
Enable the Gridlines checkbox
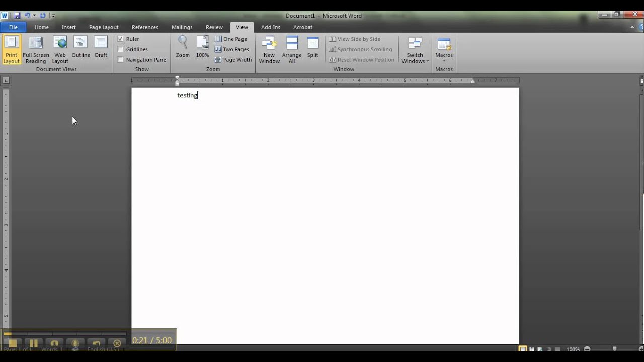tap(120, 49)
